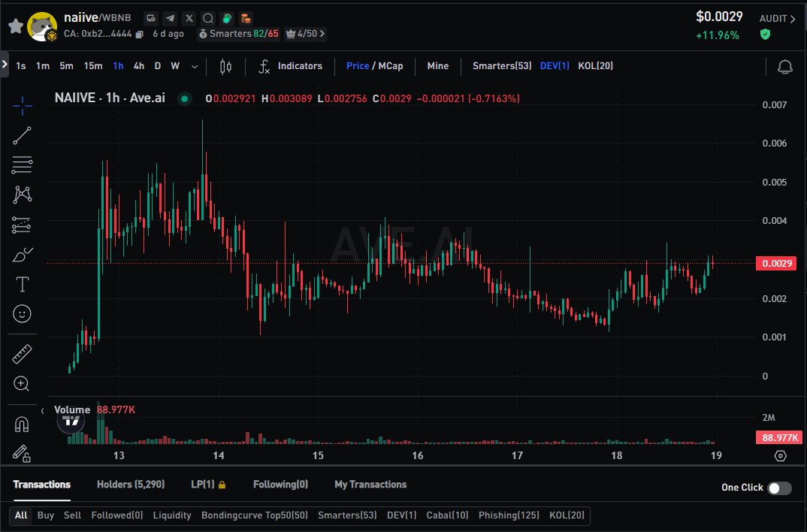This screenshot has height=532, width=807.
Task: Toggle DEV(1) markers in chart toolbar
Action: (555, 66)
